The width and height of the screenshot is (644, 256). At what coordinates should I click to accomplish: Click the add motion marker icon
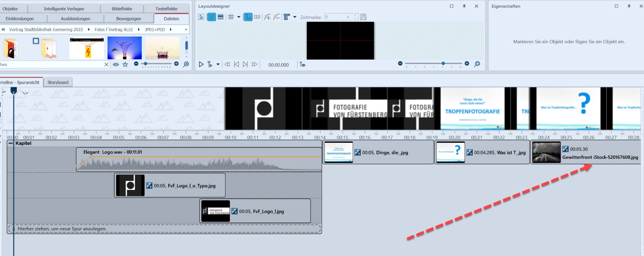267,17
